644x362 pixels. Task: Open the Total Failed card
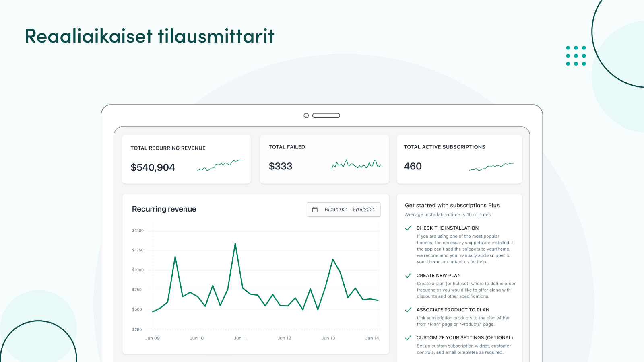point(324,159)
